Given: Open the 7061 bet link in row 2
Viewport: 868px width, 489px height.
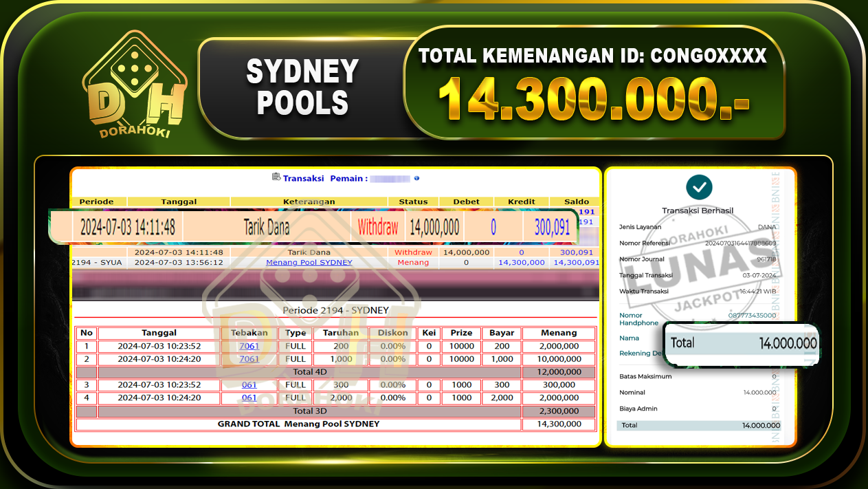Looking at the screenshot, I should pyautogui.click(x=249, y=358).
